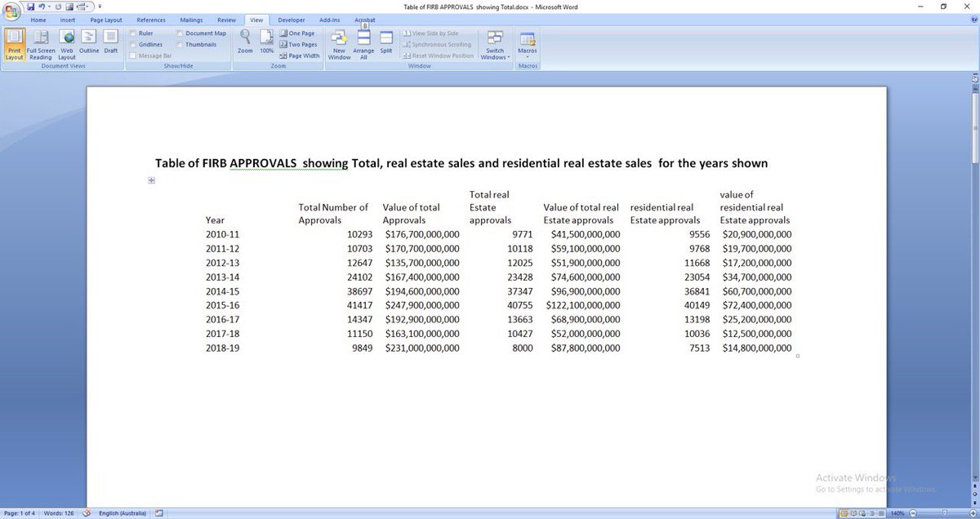Click the 2015-16 year cell

(222, 305)
